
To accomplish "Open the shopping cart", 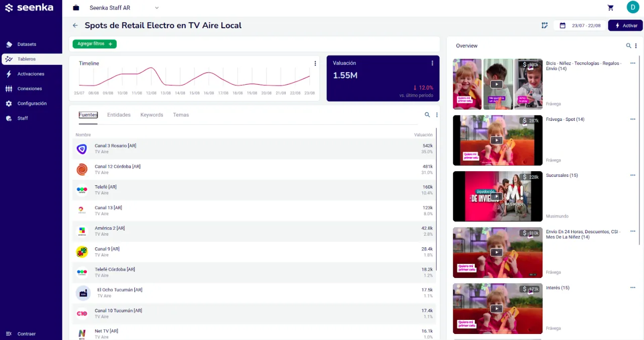I will [610, 8].
